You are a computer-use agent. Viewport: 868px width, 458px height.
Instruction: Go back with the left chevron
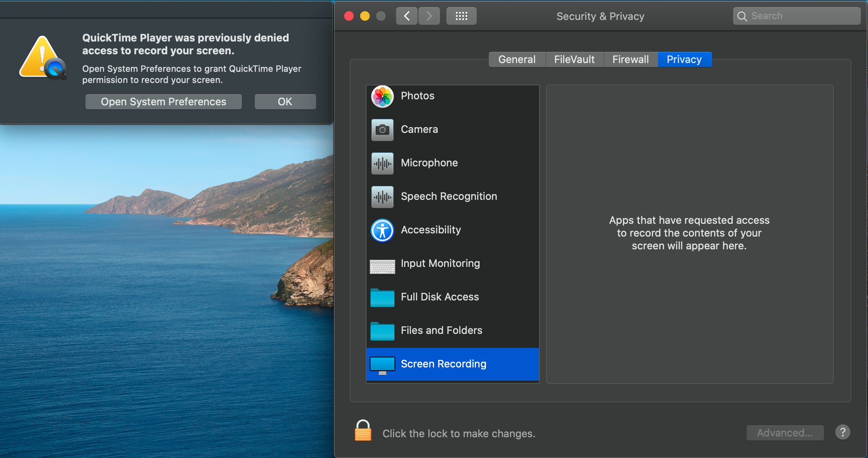point(407,16)
